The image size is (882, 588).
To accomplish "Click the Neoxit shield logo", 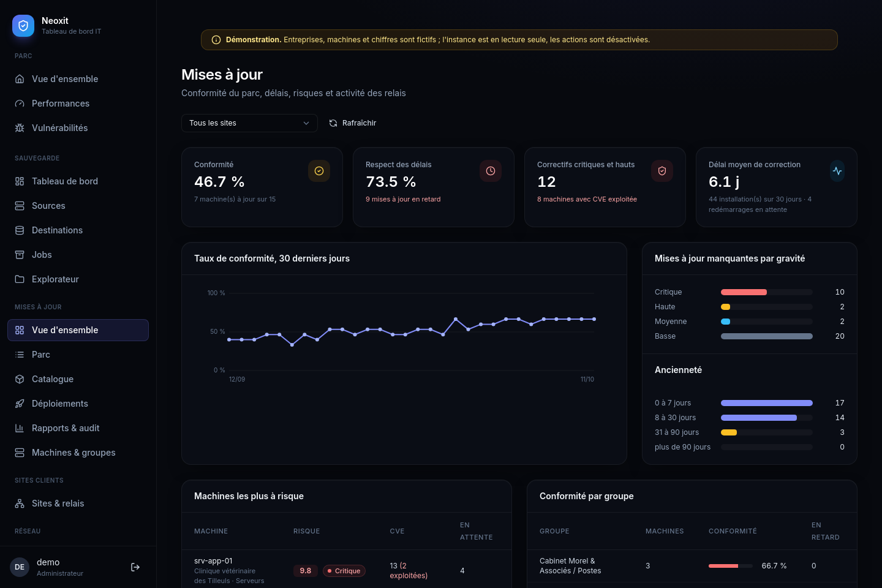I will point(23,26).
